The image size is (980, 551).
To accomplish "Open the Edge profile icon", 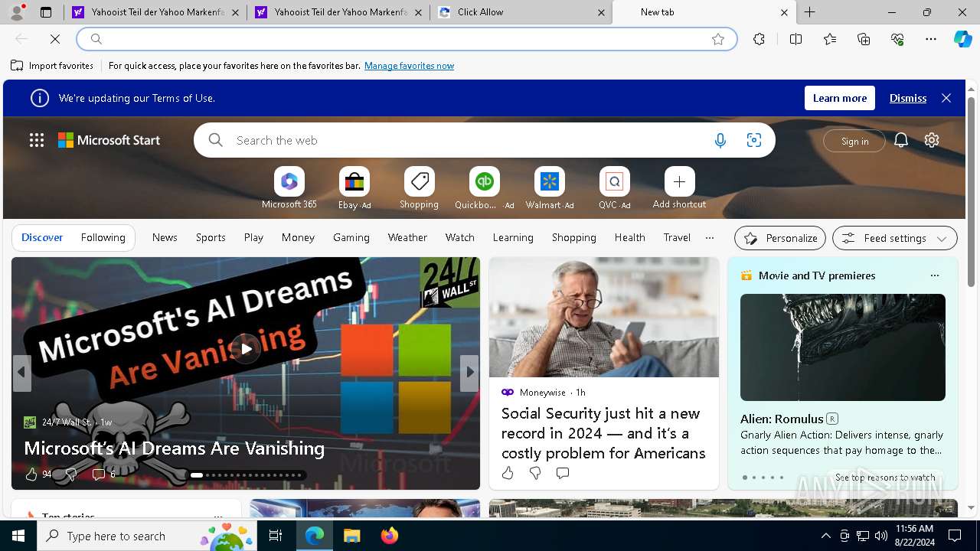I will pyautogui.click(x=17, y=12).
